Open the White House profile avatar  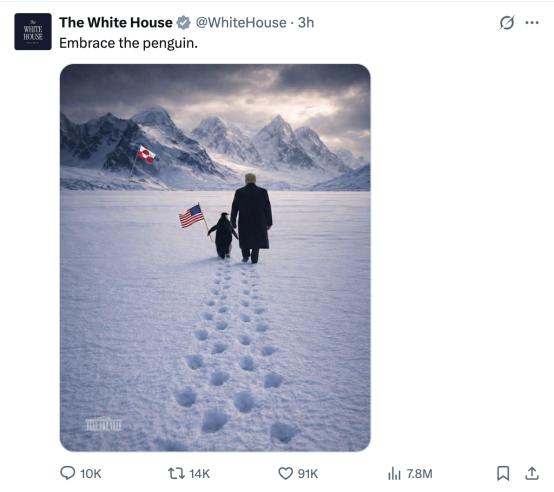[33, 31]
